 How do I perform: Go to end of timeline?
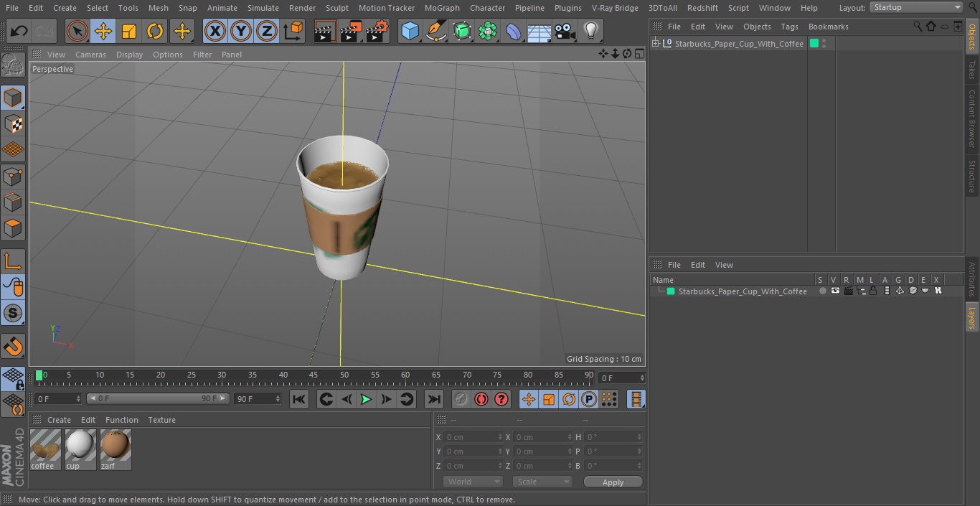pyautogui.click(x=434, y=399)
